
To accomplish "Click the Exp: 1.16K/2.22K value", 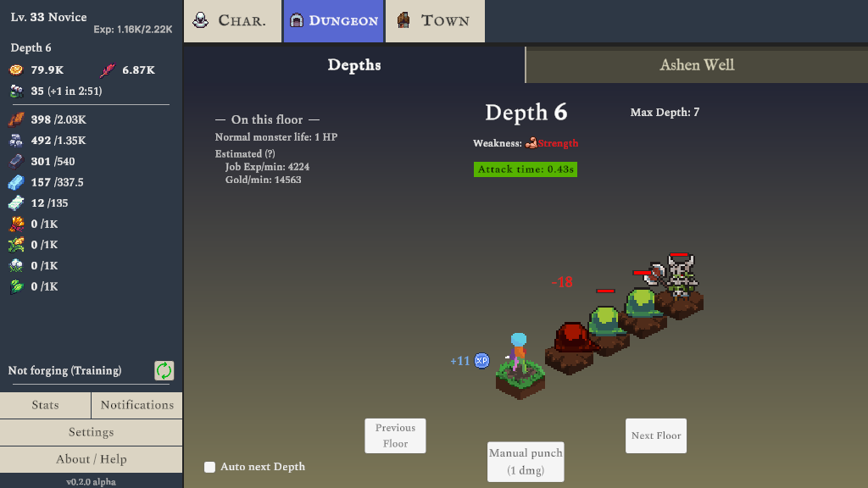I will coord(133,30).
